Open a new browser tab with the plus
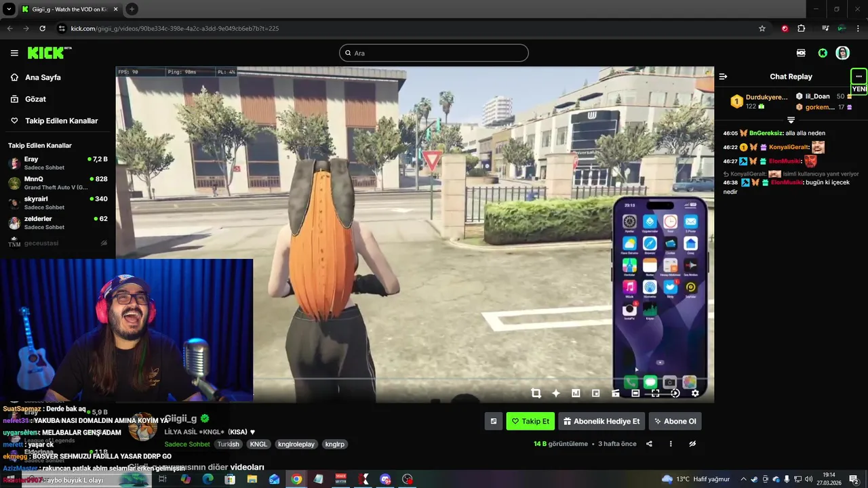The image size is (868, 488). pos(132,9)
